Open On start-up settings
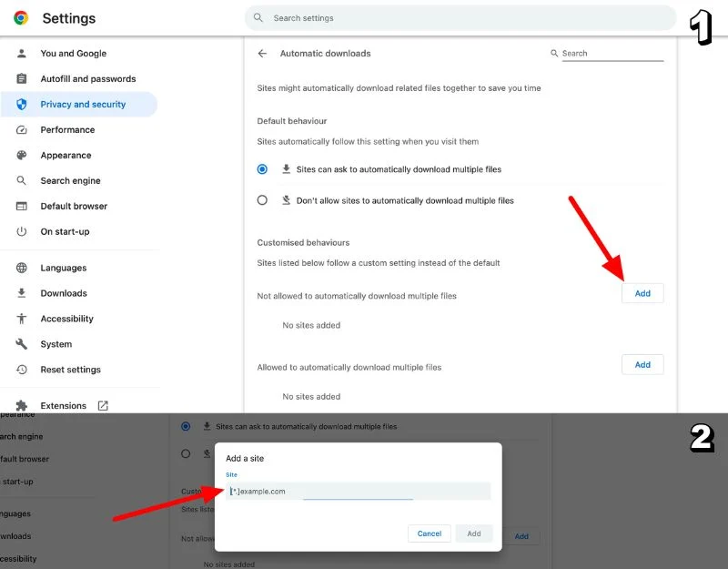 click(x=65, y=231)
